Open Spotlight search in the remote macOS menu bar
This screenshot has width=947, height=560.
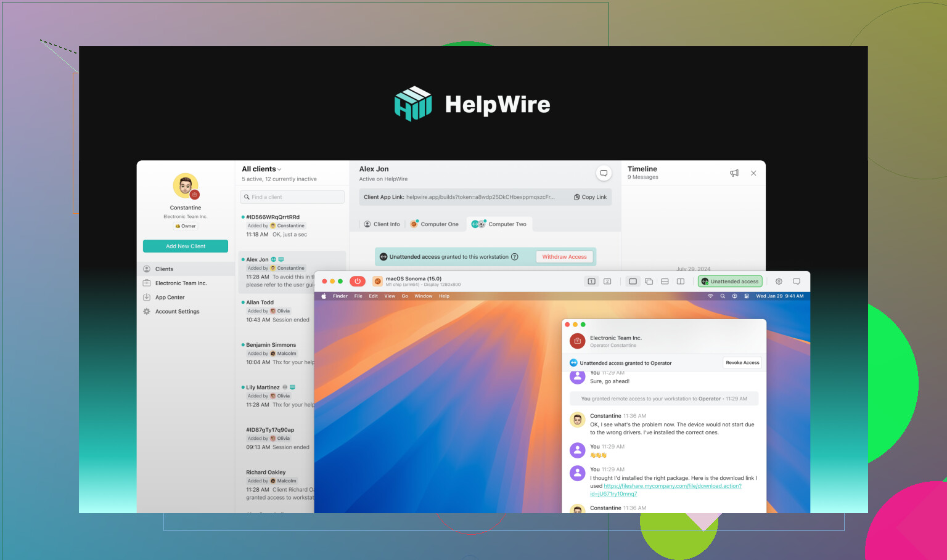coord(723,296)
